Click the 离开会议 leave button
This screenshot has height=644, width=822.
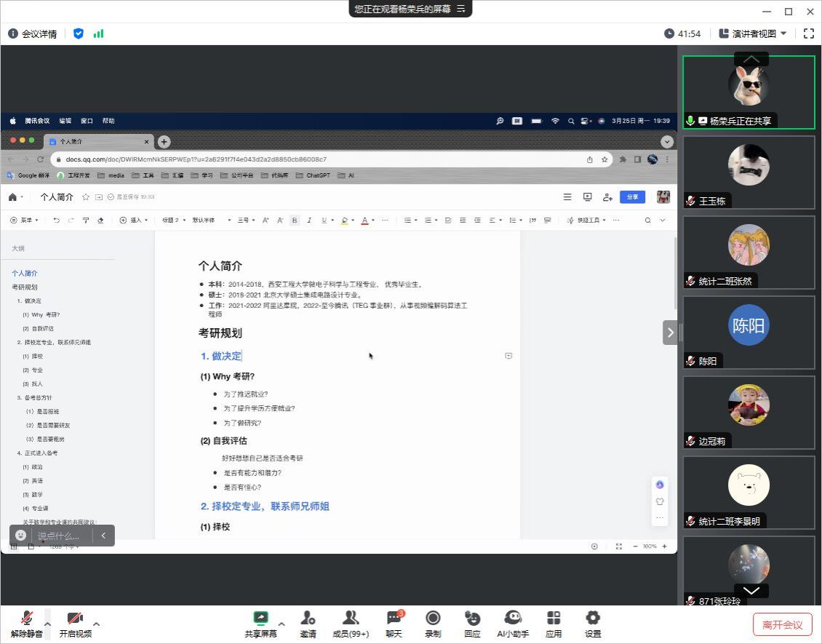pyautogui.click(x=782, y=624)
